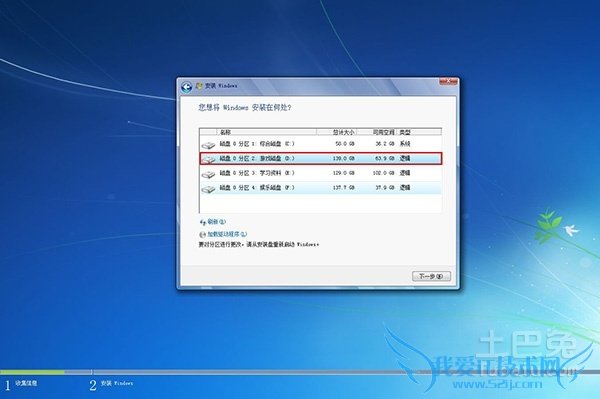
Task: Click the 102.0 GB free space cell
Action: tap(383, 173)
